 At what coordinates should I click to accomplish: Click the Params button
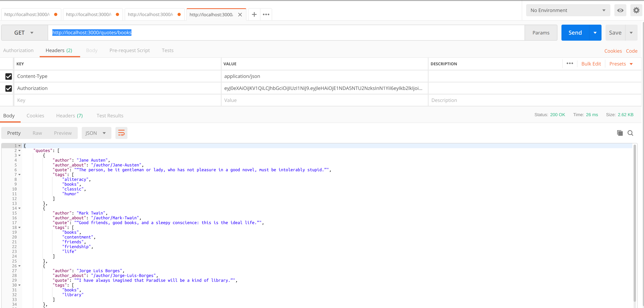point(541,33)
